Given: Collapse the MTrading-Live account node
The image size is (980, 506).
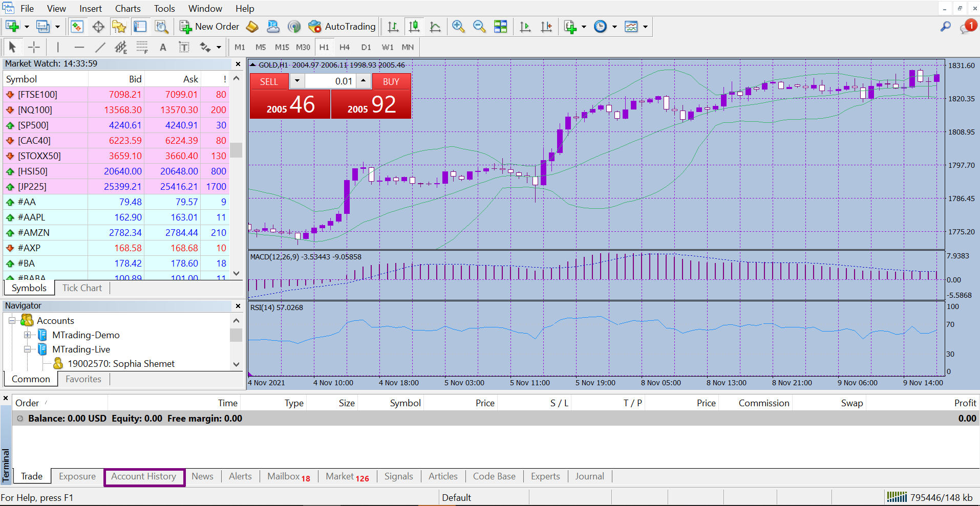Looking at the screenshot, I should [28, 349].
